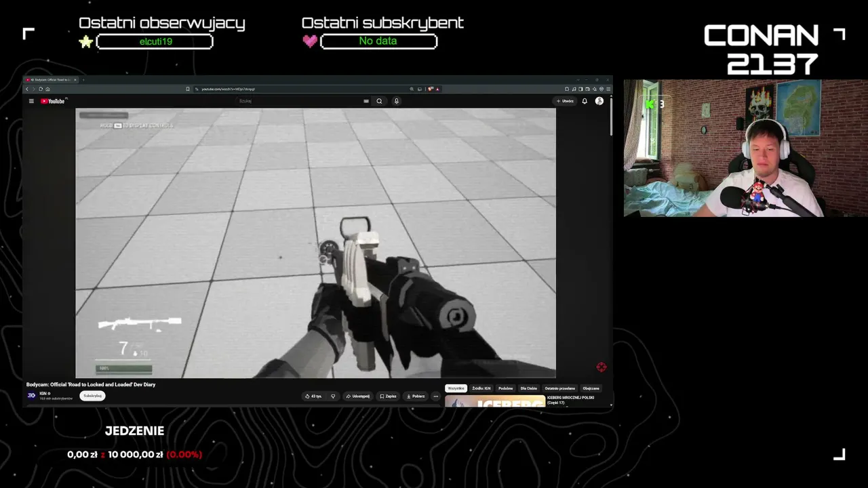868x488 pixels.
Task: Close the Bodycam browser tab
Action: (x=76, y=80)
